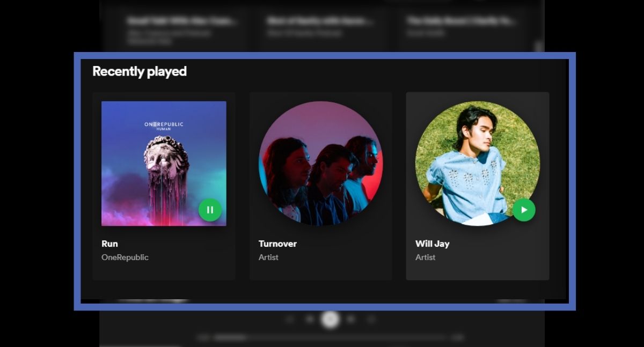The width and height of the screenshot is (644, 347).
Task: Play Will Jay's music with green play icon
Action: pyautogui.click(x=523, y=210)
